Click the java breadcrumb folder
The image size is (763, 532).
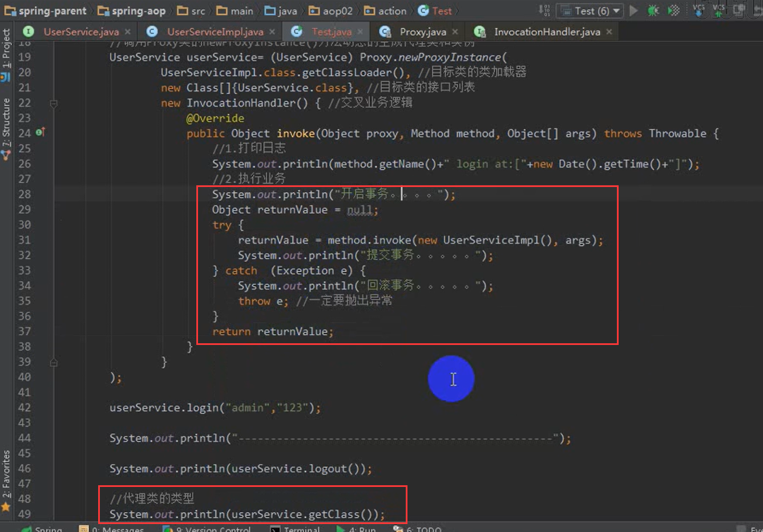click(x=280, y=11)
